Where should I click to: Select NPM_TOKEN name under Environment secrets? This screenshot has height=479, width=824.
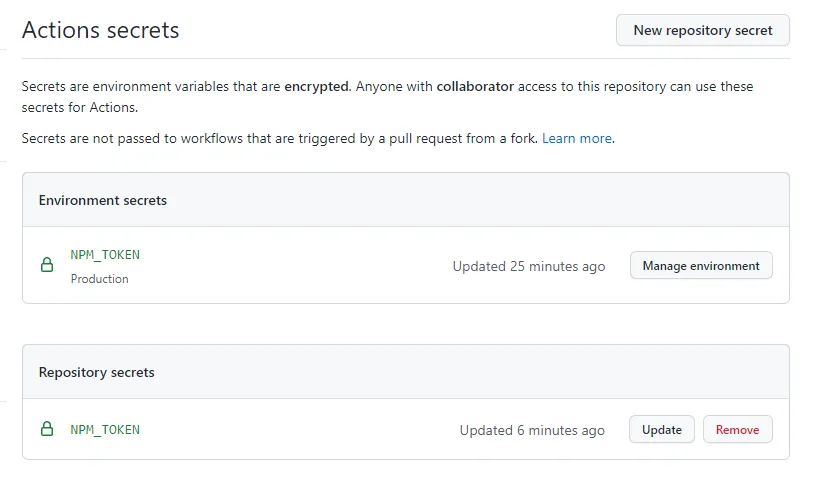[x=105, y=254]
